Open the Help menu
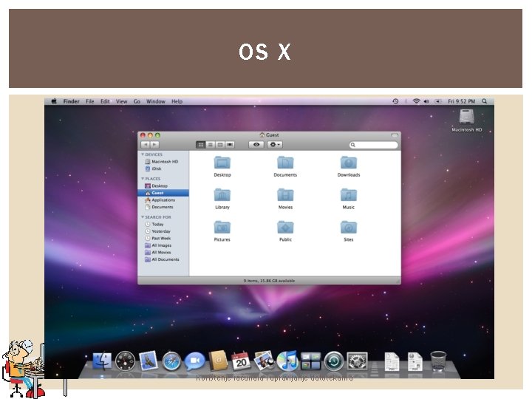The width and height of the screenshot is (532, 399). tap(177, 101)
